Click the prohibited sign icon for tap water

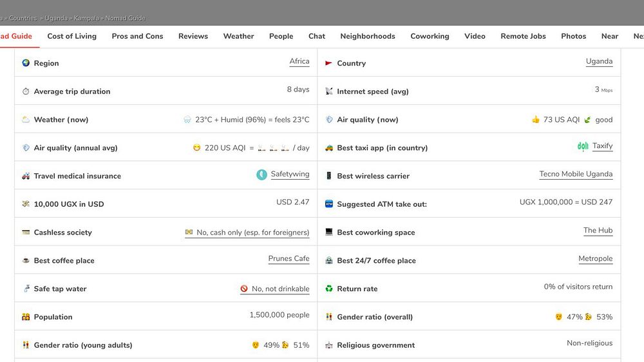point(244,289)
